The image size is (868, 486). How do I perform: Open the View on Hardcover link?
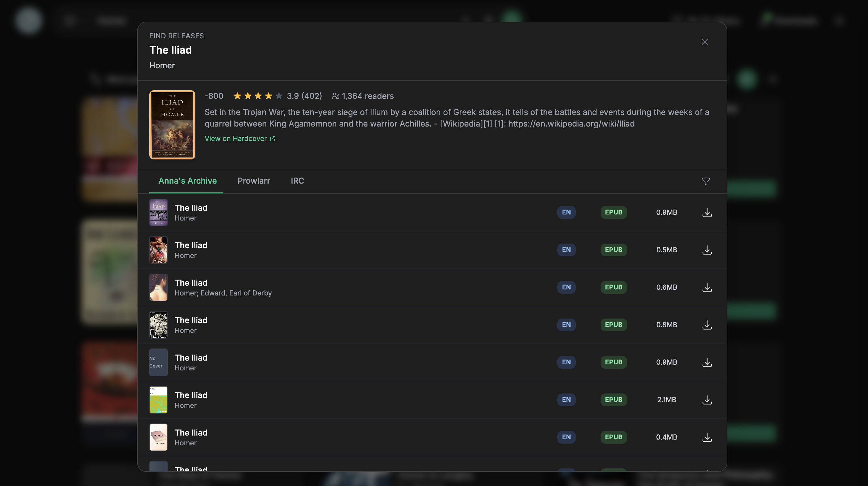[x=240, y=139]
